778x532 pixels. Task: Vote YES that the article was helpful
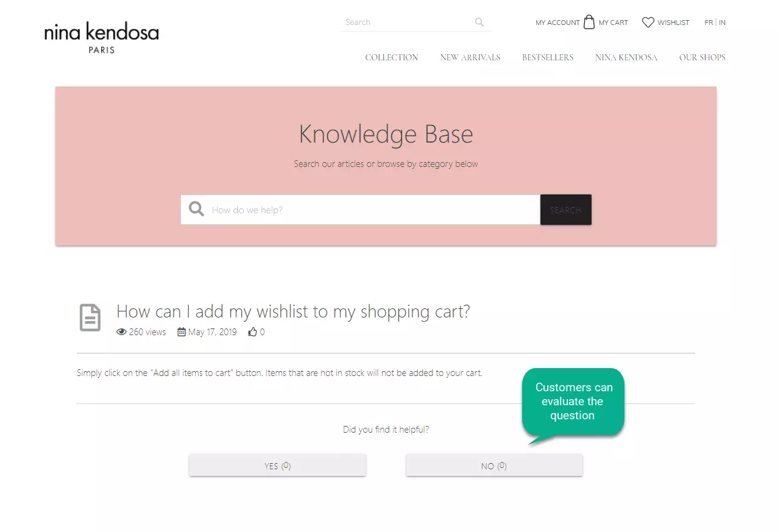pos(277,465)
